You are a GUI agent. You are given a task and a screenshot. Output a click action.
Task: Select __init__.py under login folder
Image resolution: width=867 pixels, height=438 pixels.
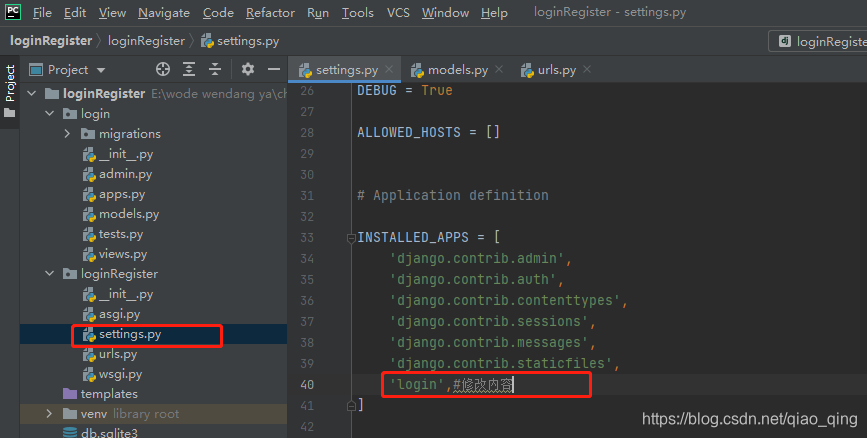point(126,154)
